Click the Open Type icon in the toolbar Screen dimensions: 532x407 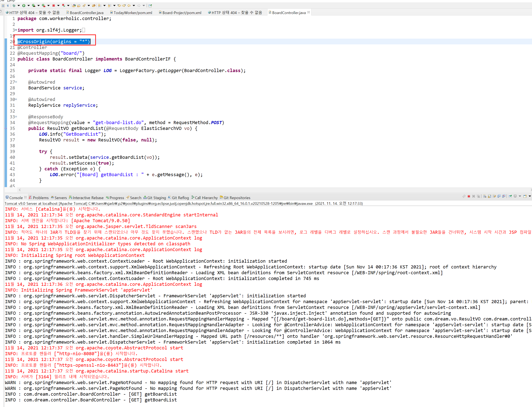pyautogui.click(x=74, y=6)
